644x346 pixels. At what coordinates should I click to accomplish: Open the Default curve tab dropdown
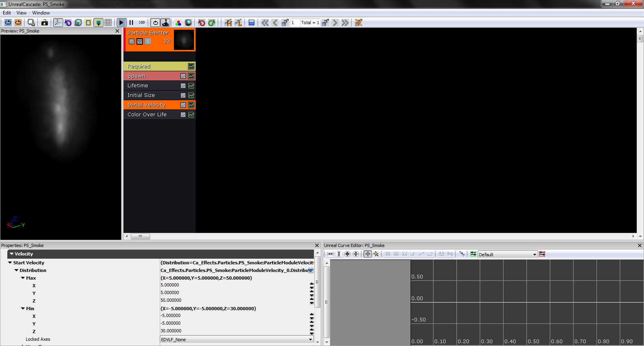pyautogui.click(x=535, y=254)
